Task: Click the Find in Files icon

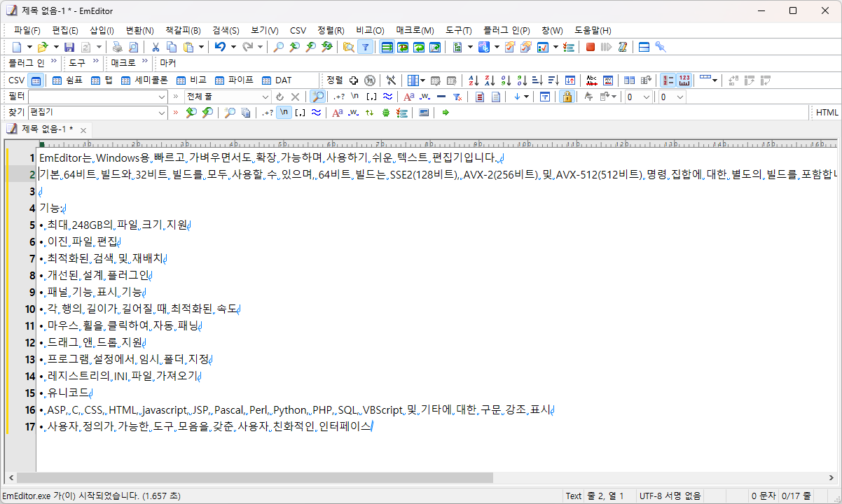Action: 348,47
